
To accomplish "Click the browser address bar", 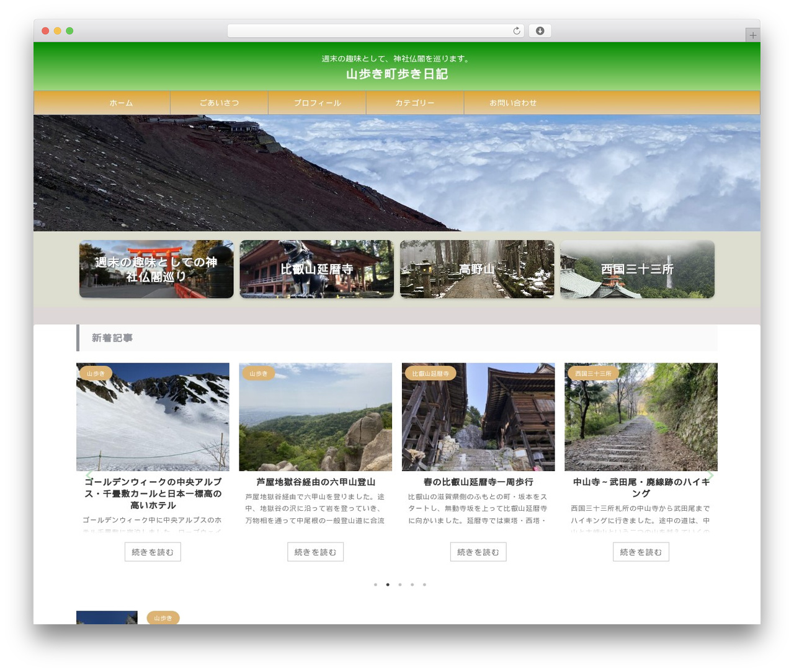I will coord(375,31).
